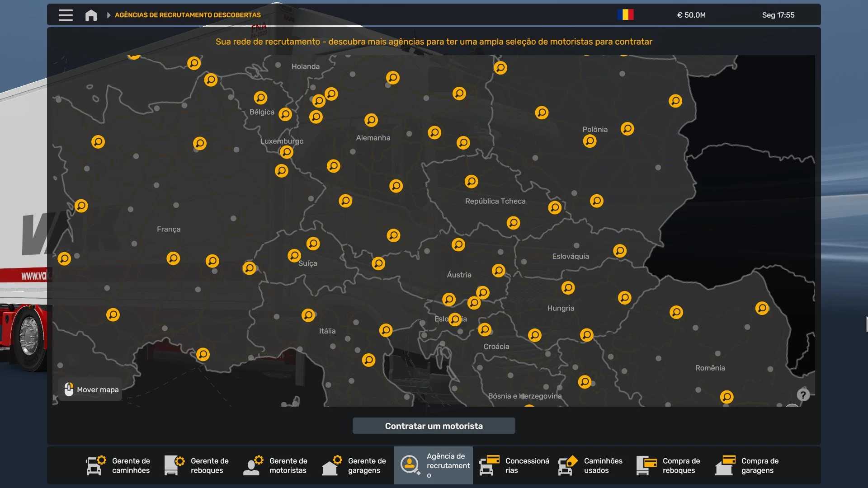Viewport: 868px width, 488px height.
Task: Open Gerente de caminhões tab
Action: click(x=118, y=465)
